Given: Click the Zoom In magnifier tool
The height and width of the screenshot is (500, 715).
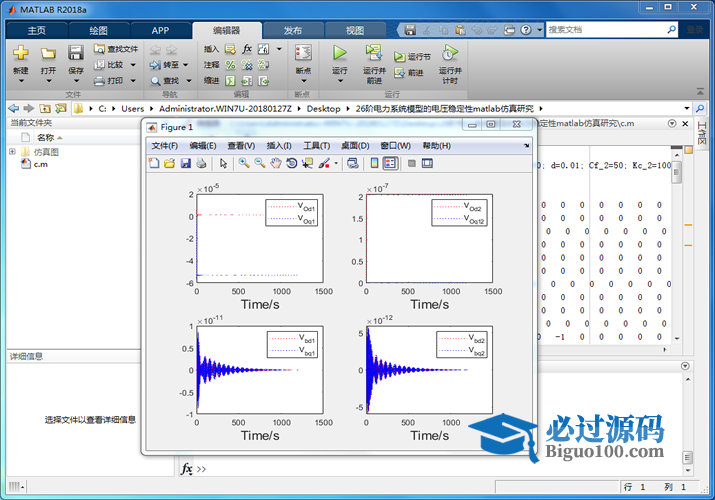Looking at the screenshot, I should coord(243,163).
